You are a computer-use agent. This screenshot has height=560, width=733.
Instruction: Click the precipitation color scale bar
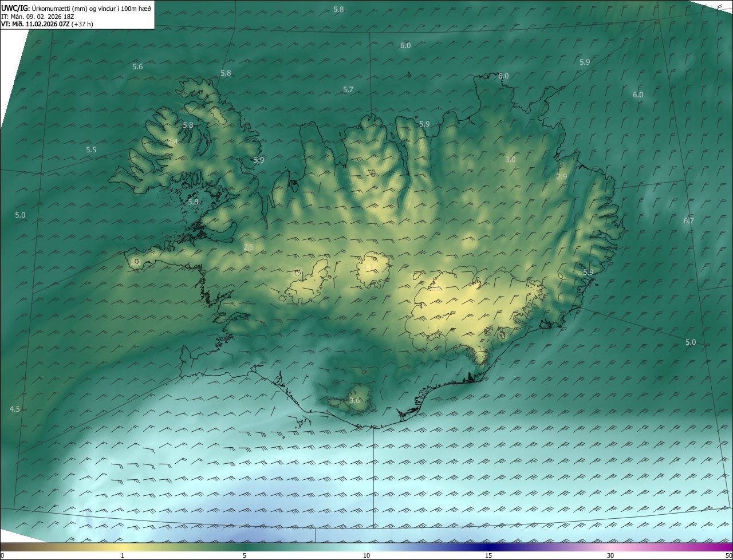coord(366,547)
